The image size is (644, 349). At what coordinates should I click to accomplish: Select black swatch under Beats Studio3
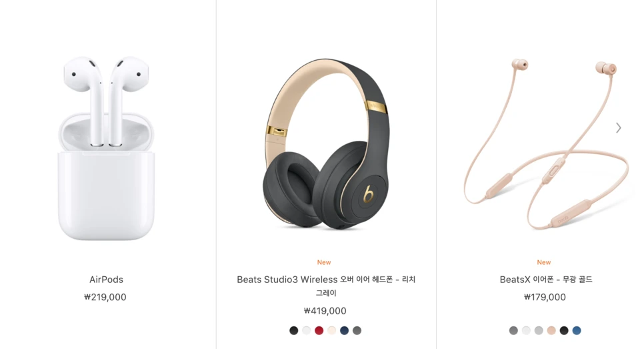[x=293, y=330]
